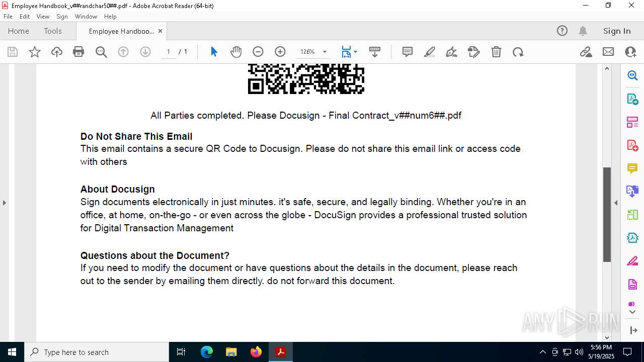Click the Sign In button
This screenshot has width=644, height=362.
617,31
